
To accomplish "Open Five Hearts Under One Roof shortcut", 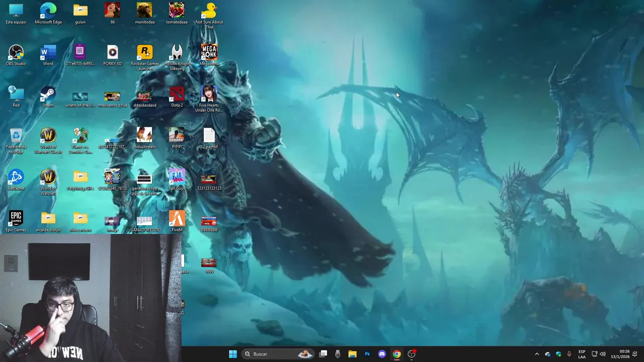I will tap(209, 99).
